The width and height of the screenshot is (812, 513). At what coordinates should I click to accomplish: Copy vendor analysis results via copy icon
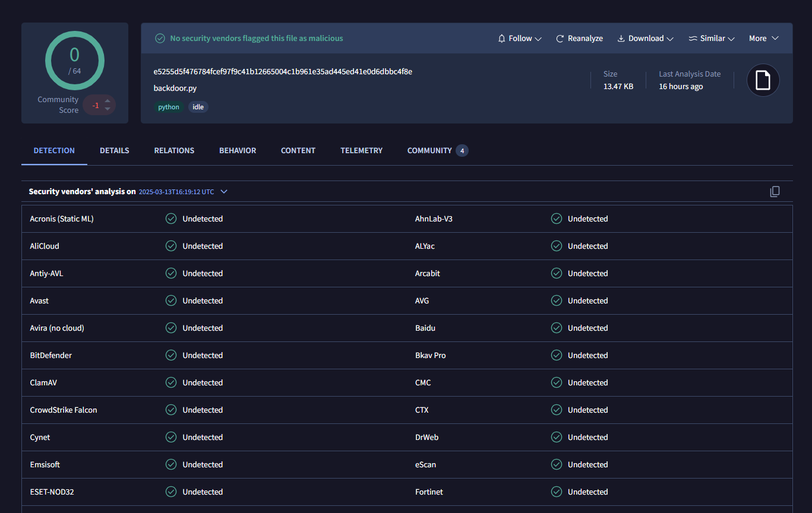point(775,192)
